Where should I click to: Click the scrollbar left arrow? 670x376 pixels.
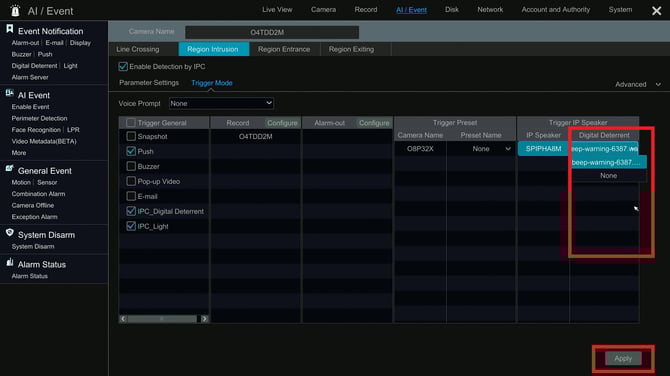[123, 319]
